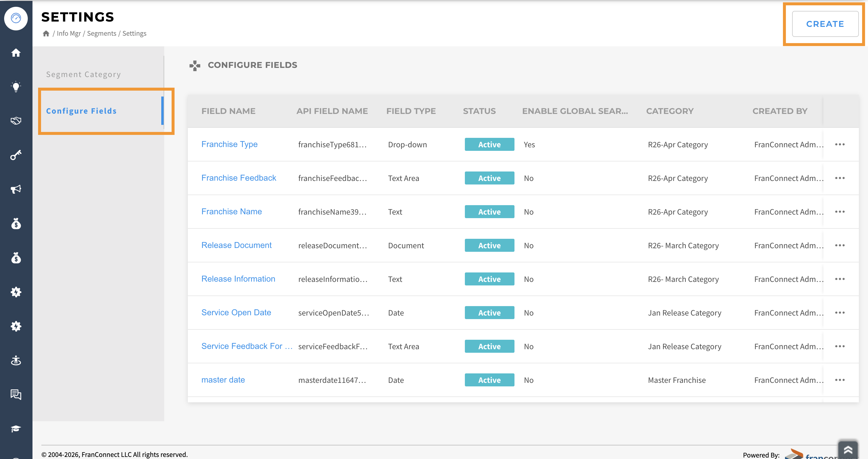Image resolution: width=868 pixels, height=459 pixels.
Task: Open the graduation cap training icon
Action: [16, 428]
